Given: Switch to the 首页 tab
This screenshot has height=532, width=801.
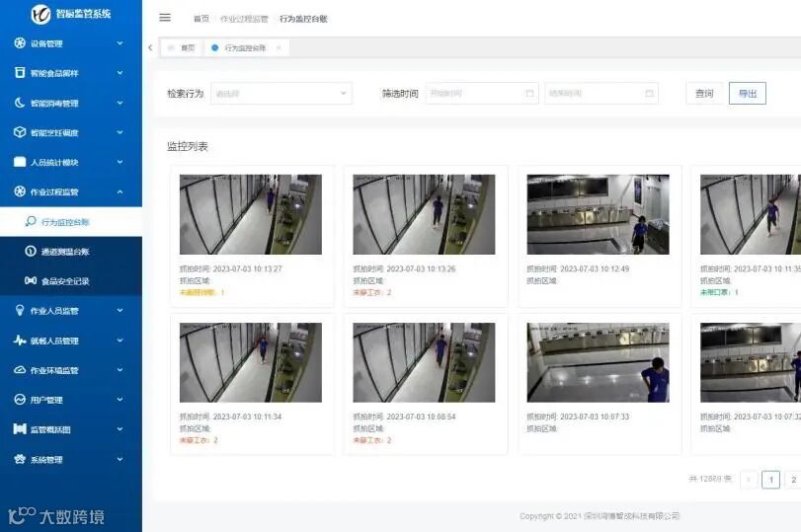Looking at the screenshot, I should [x=182, y=47].
